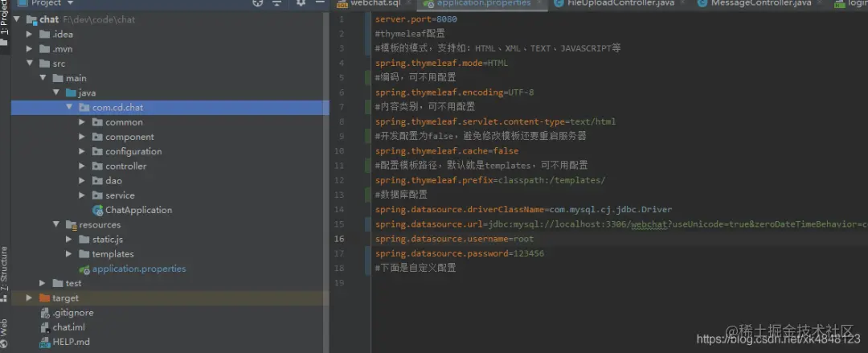Expand the test folder

[x=43, y=283]
